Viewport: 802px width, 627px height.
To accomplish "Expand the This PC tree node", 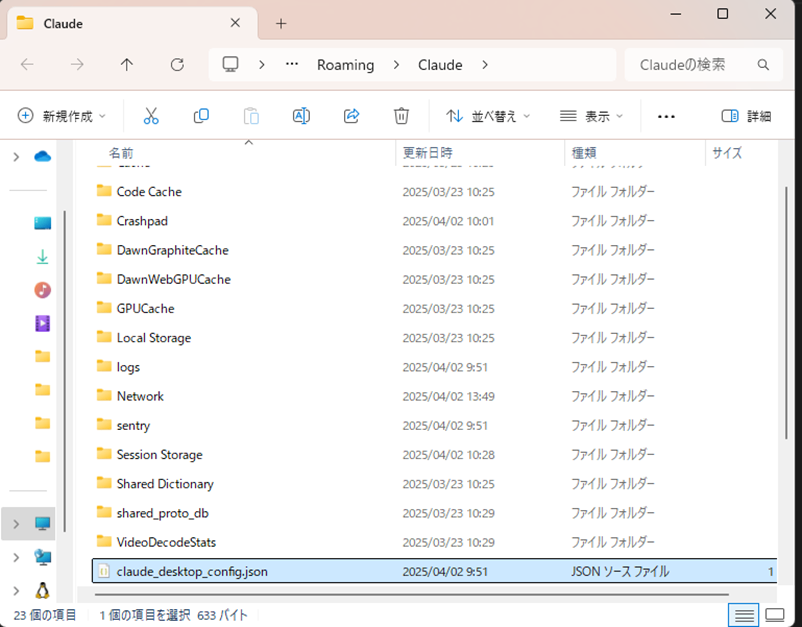I will tap(16, 524).
